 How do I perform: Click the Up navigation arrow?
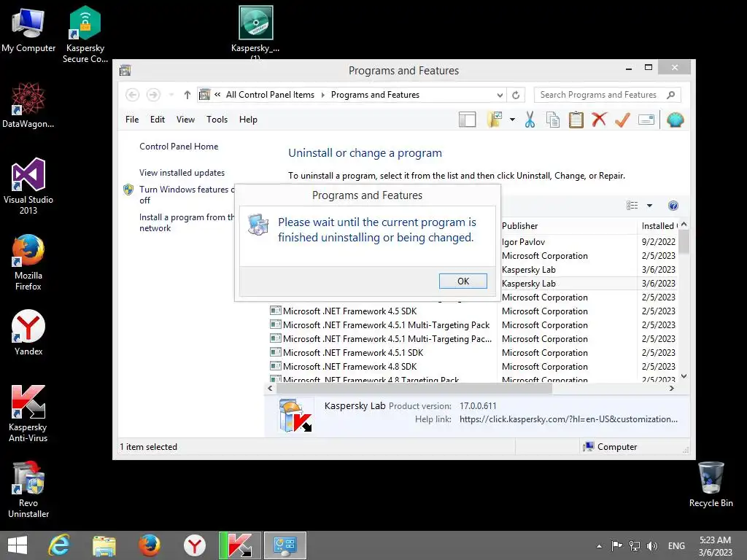187,95
